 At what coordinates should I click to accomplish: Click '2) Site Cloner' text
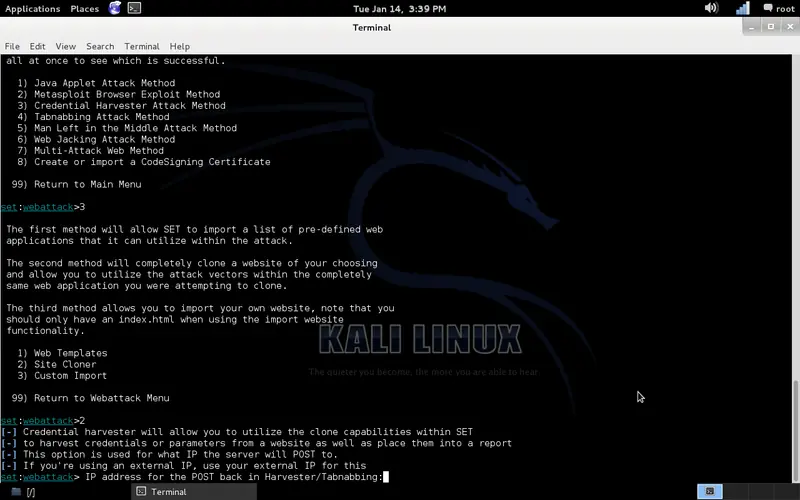[x=57, y=364]
